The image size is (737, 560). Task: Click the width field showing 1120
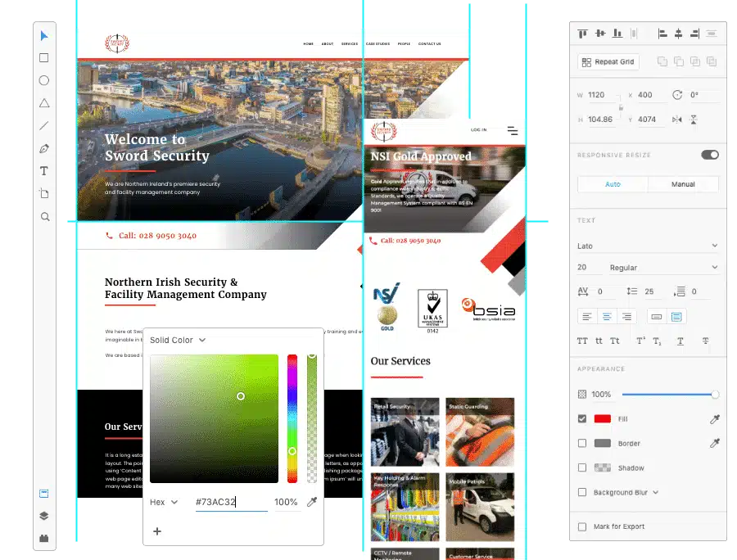(x=601, y=95)
